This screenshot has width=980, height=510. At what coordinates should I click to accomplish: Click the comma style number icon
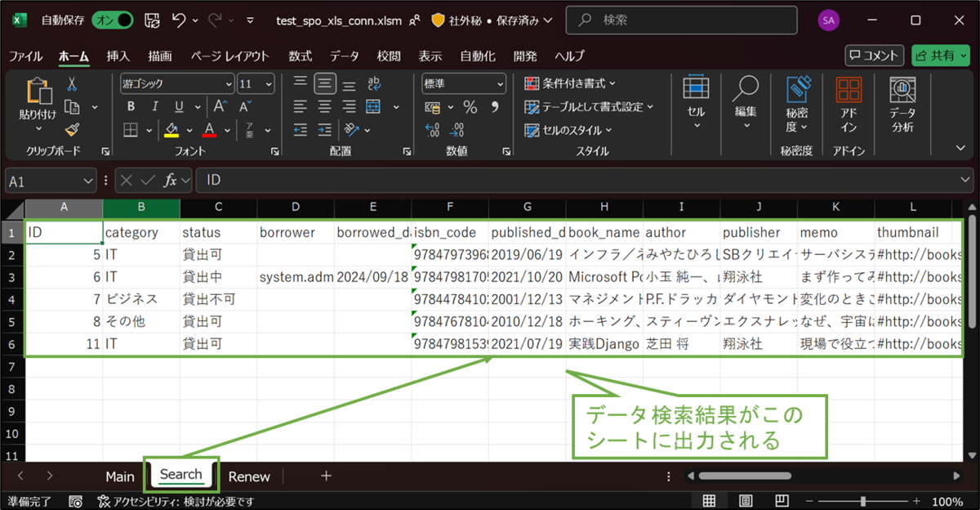[493, 106]
